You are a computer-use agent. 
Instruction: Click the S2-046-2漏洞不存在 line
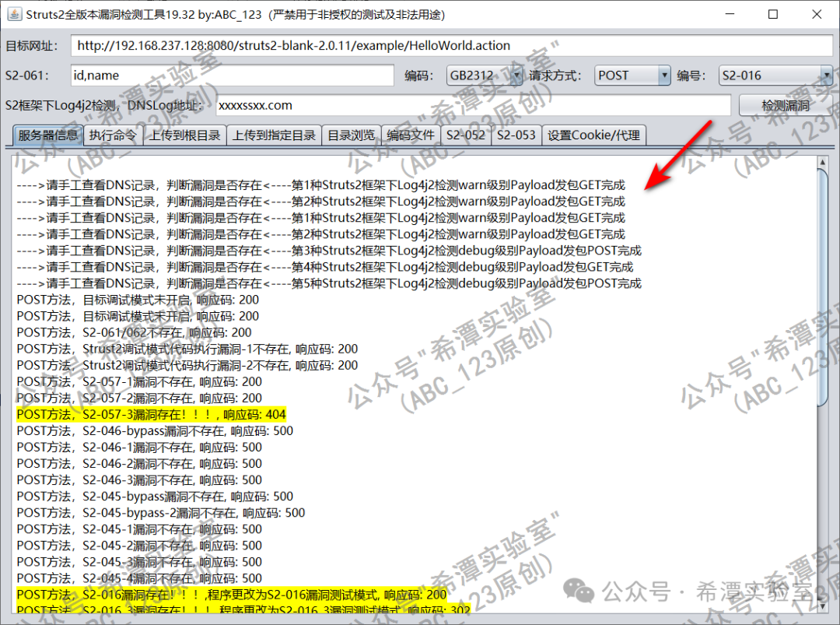pyautogui.click(x=139, y=464)
